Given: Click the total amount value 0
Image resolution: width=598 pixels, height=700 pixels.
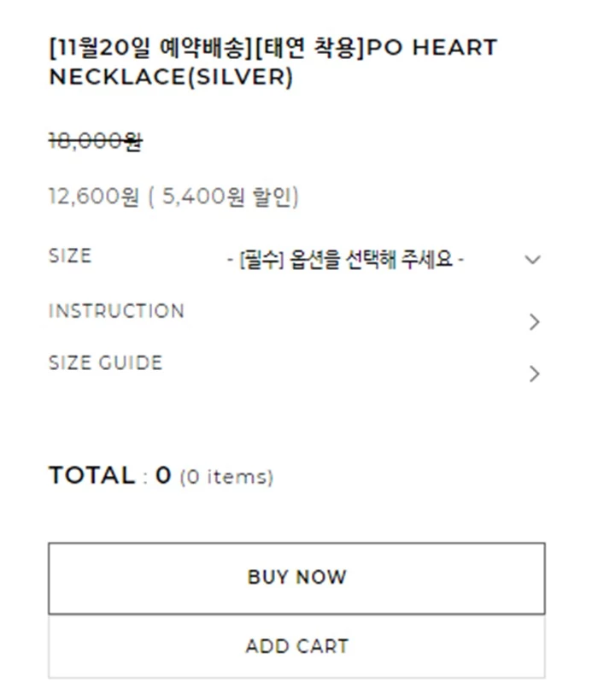Looking at the screenshot, I should point(163,476).
